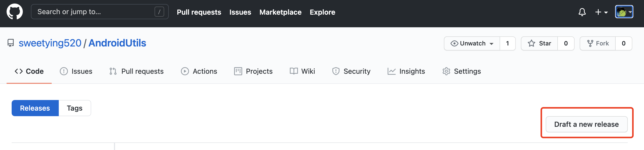644x150 pixels.
Task: Switch to the Issues repository tab
Action: tap(76, 71)
